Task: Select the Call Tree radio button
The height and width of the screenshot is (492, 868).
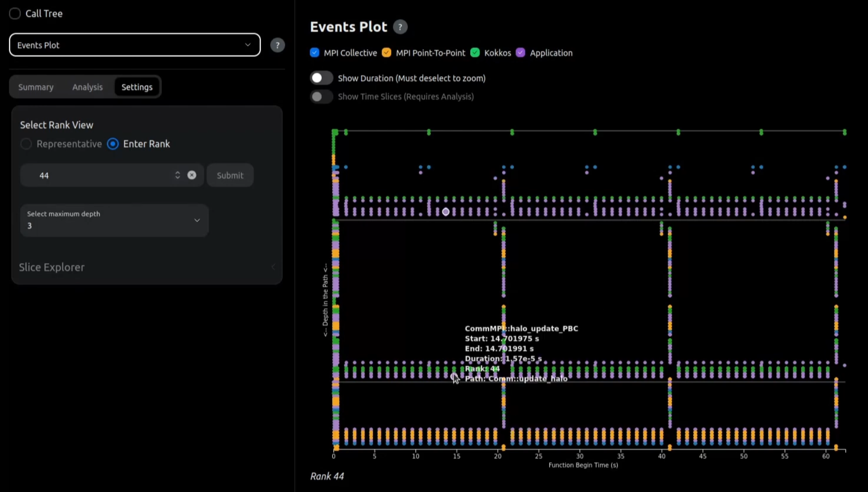Action: (x=15, y=13)
